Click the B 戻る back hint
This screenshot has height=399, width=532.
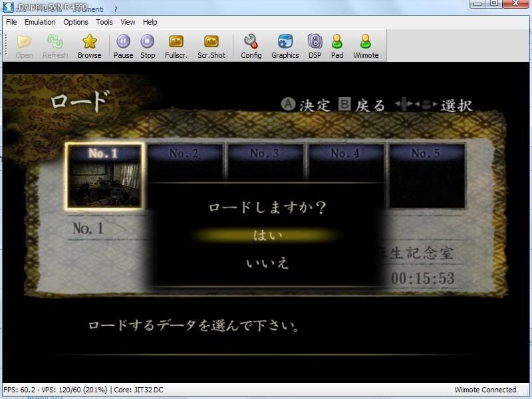coord(362,105)
